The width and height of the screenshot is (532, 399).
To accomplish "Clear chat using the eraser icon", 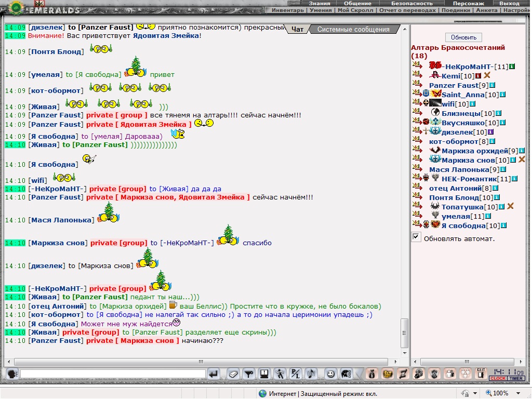I will click(x=233, y=374).
